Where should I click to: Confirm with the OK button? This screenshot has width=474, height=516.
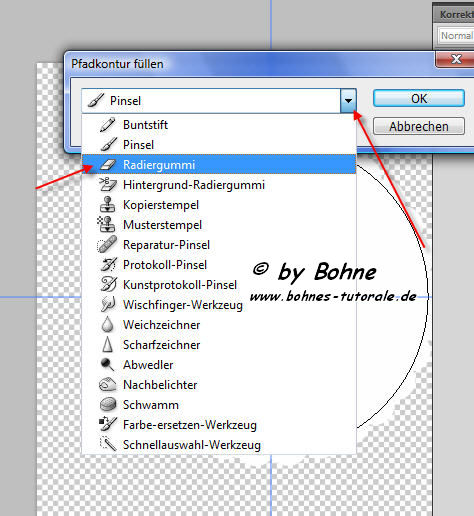click(x=419, y=98)
